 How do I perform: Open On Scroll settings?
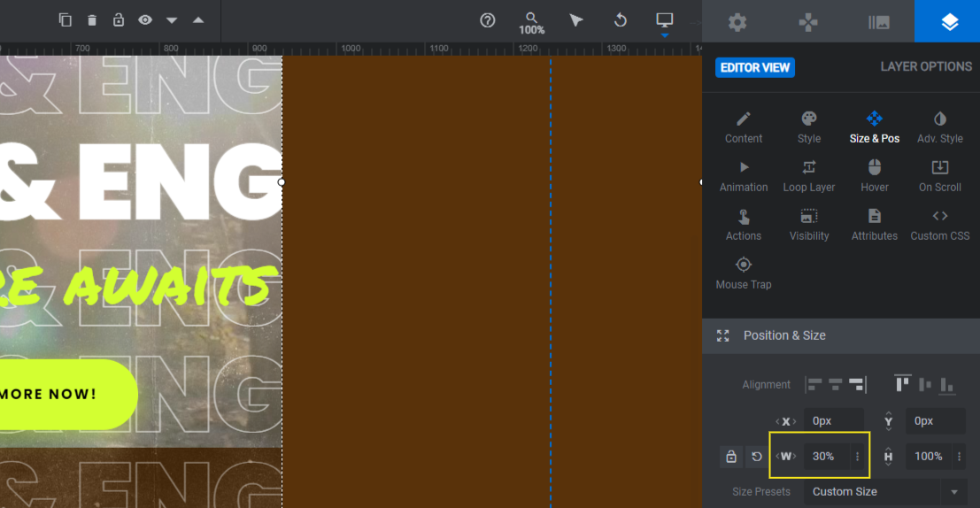[x=940, y=175]
